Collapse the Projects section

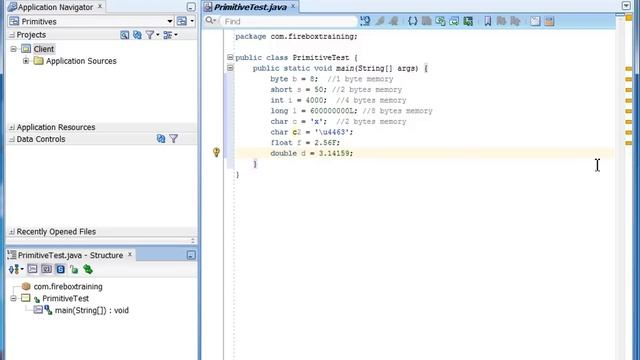[x=11, y=35]
